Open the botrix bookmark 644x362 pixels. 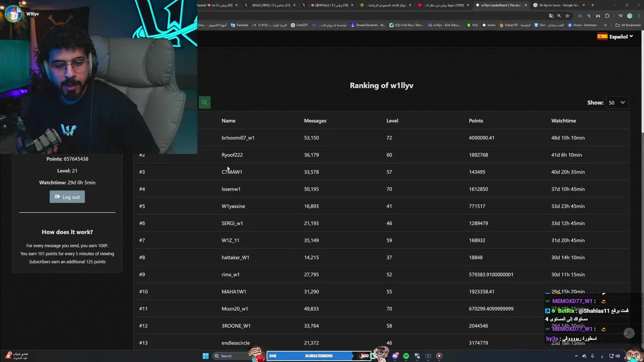[x=489, y=25]
